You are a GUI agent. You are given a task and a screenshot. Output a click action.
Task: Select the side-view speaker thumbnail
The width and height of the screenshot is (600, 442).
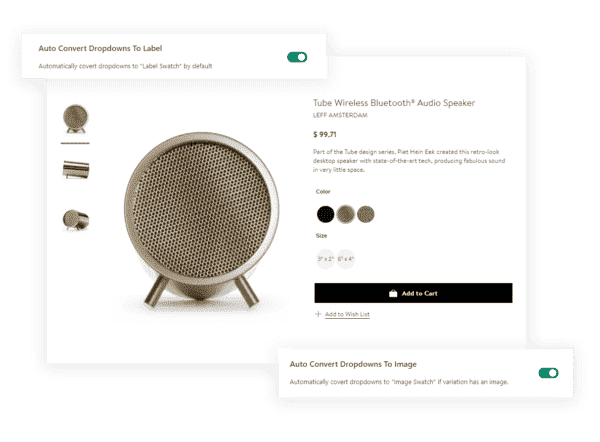coord(76,170)
